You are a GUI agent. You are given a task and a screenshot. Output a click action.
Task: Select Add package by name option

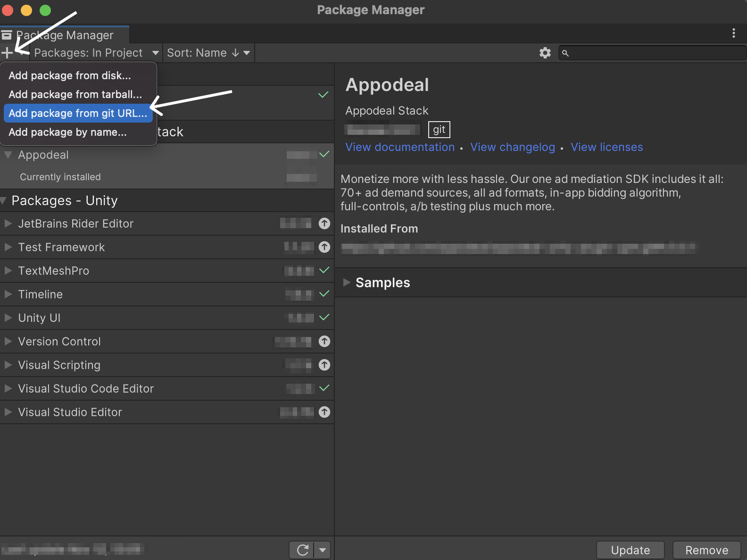coord(67,132)
